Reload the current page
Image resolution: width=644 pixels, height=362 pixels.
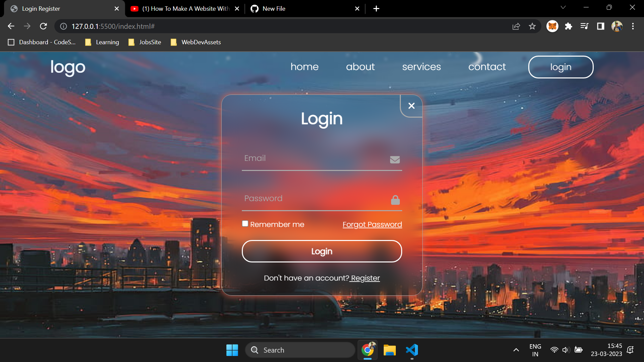coord(43,26)
